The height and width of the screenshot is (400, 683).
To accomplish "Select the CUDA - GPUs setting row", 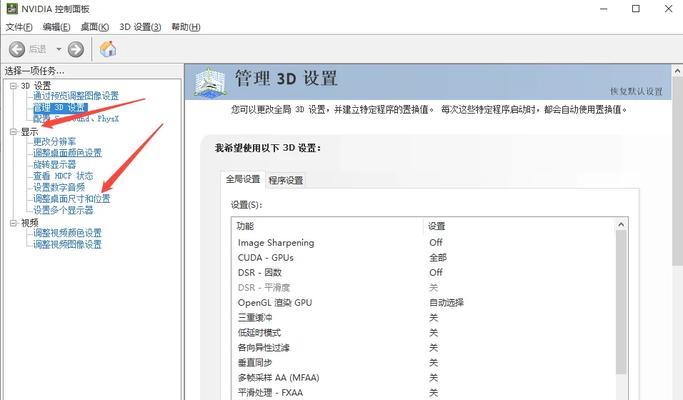I will (423, 258).
